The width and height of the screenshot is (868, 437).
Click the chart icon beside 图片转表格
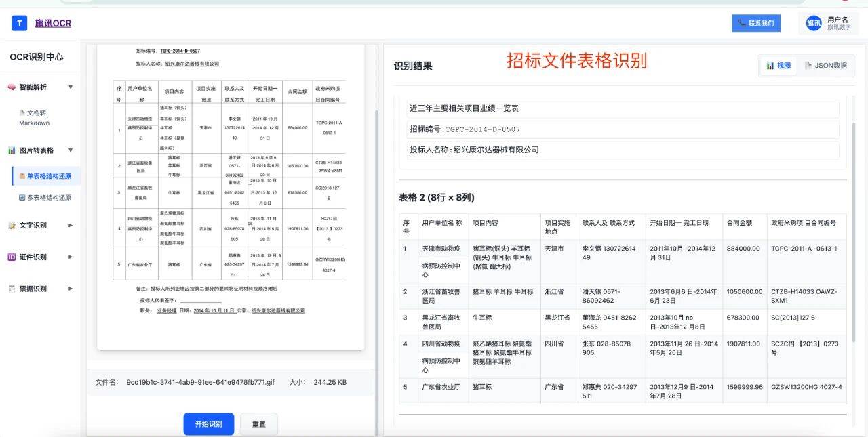click(12, 150)
